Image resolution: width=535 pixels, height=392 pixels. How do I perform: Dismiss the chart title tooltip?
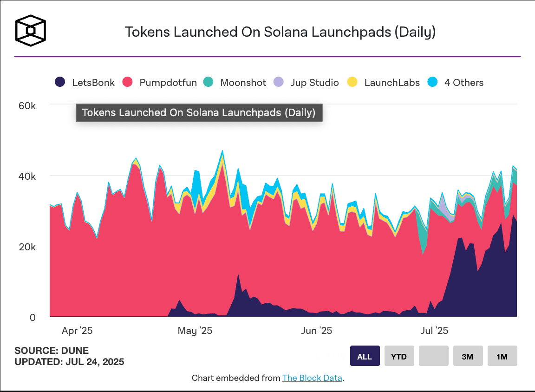(x=199, y=112)
